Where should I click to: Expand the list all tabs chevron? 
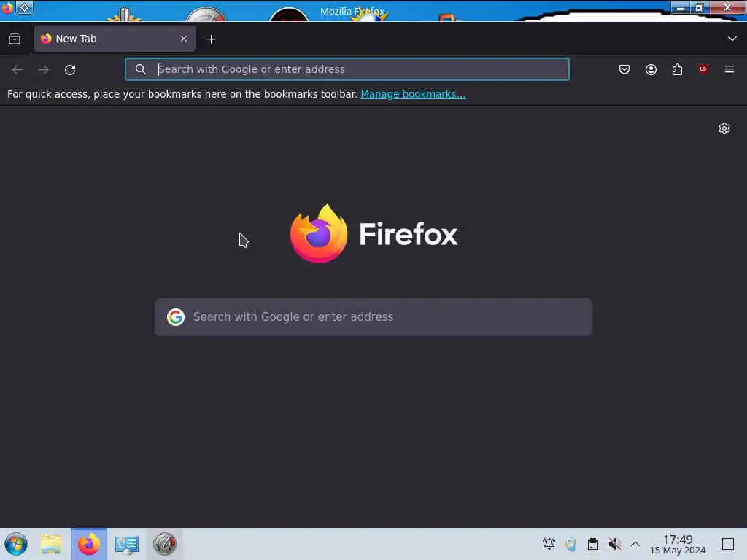(732, 39)
